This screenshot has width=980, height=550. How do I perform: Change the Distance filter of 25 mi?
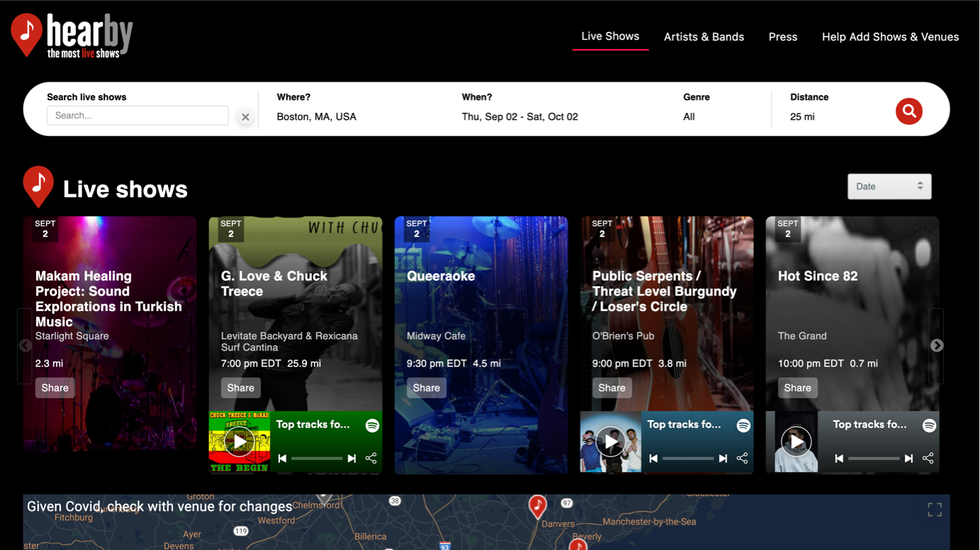[x=802, y=117]
